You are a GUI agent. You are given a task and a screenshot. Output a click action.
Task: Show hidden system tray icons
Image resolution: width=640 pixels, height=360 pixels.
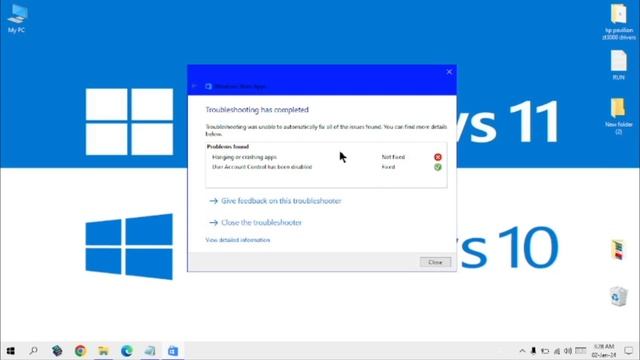pyautogui.click(x=522, y=351)
